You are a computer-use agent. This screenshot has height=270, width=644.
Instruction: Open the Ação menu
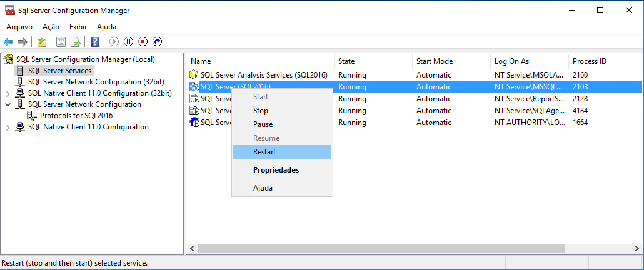tap(51, 27)
